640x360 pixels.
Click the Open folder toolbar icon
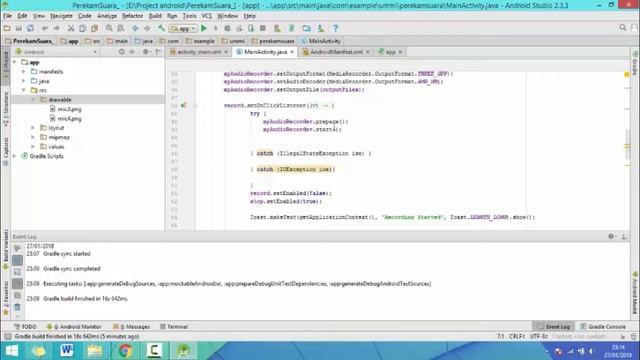[7, 28]
